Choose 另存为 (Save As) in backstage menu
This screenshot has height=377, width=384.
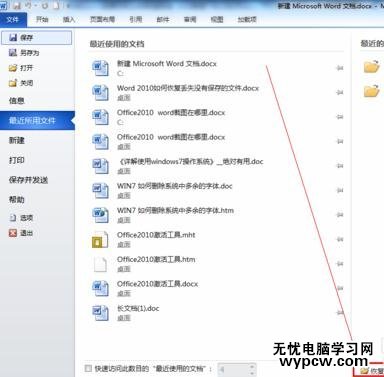24,53
